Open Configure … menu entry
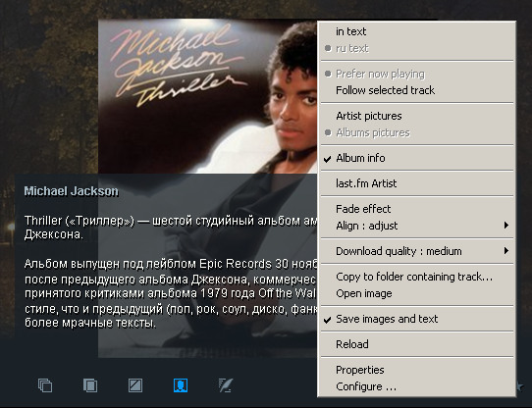The image size is (532, 408). (417, 386)
